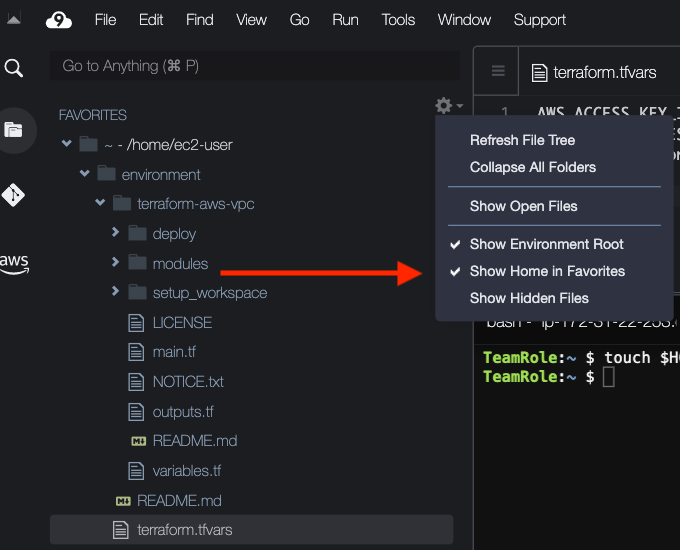Click the file tree settings gear icon
This screenshot has height=550, width=680.
pos(448,105)
